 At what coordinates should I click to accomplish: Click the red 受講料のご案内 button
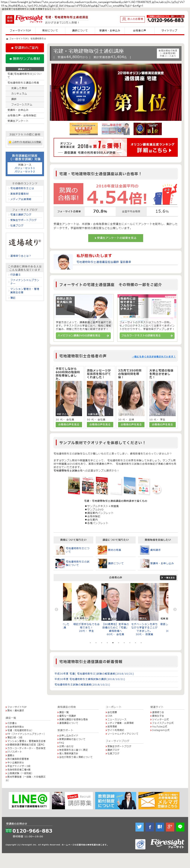25,48
